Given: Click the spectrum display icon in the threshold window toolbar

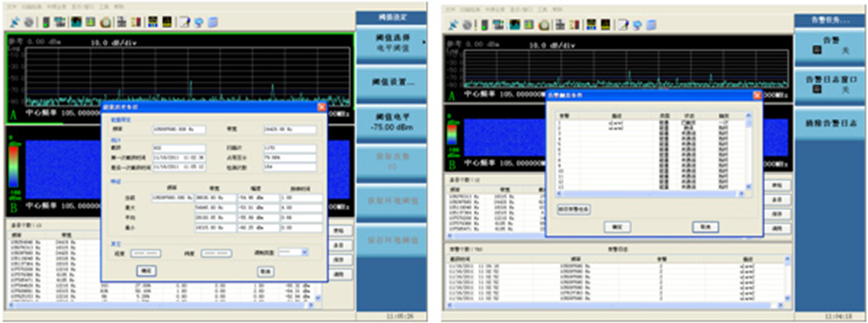Looking at the screenshot, I should tap(76, 22).
